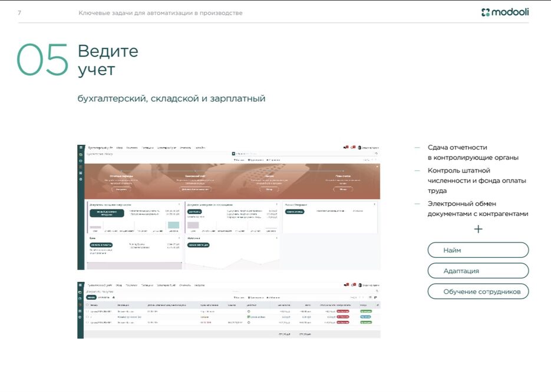The height and width of the screenshot is (392, 551).
Task: Check the first row checkbox in documents table
Action: (x=88, y=311)
